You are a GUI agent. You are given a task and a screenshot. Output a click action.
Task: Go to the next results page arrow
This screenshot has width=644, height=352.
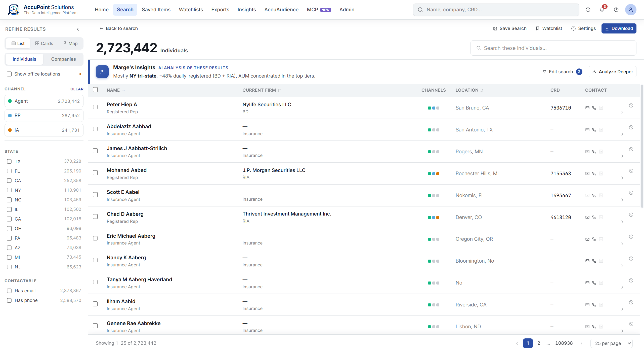coord(581,343)
